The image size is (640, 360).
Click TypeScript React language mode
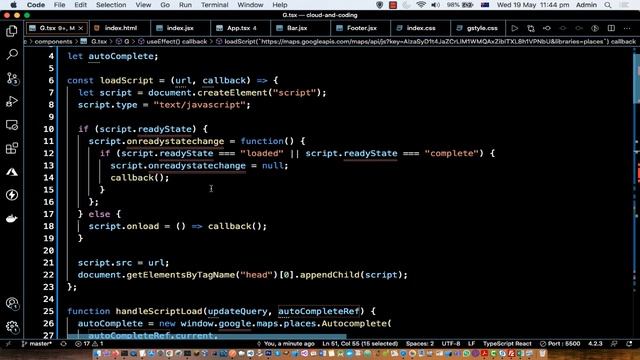click(507, 344)
